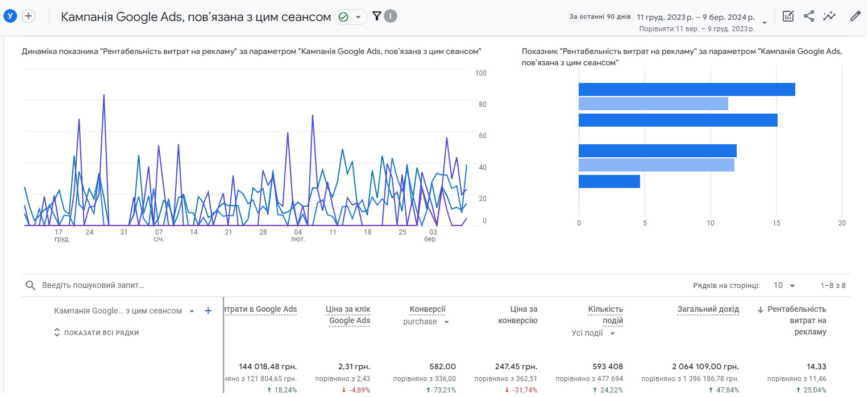Click the shortest dark blue bar near 5
Screen dimensions: 868x397
click(609, 181)
